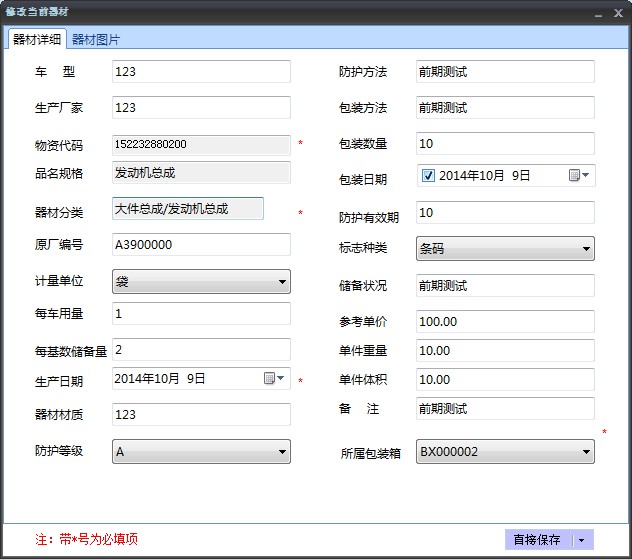Open the calendar picker for 包装日期
The width and height of the screenshot is (632, 559).
(x=579, y=176)
